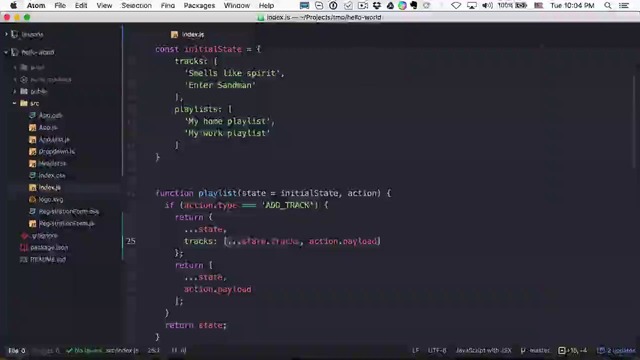Click the Dropbox menu bar icon
The height and width of the screenshot is (360, 640).
tap(377, 5)
